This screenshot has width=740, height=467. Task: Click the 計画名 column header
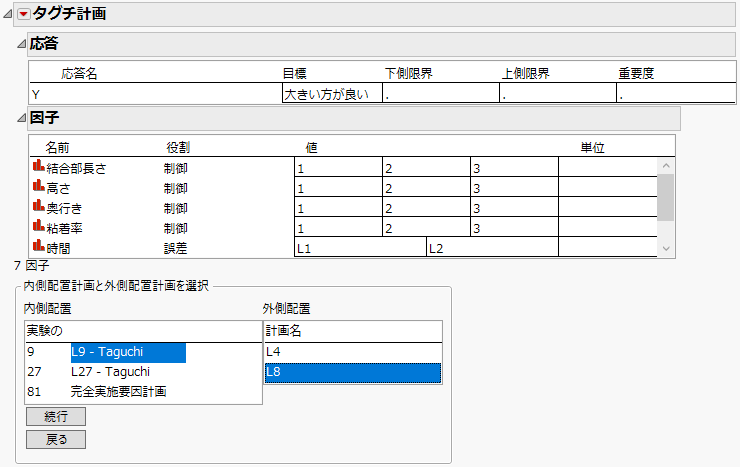pos(283,331)
